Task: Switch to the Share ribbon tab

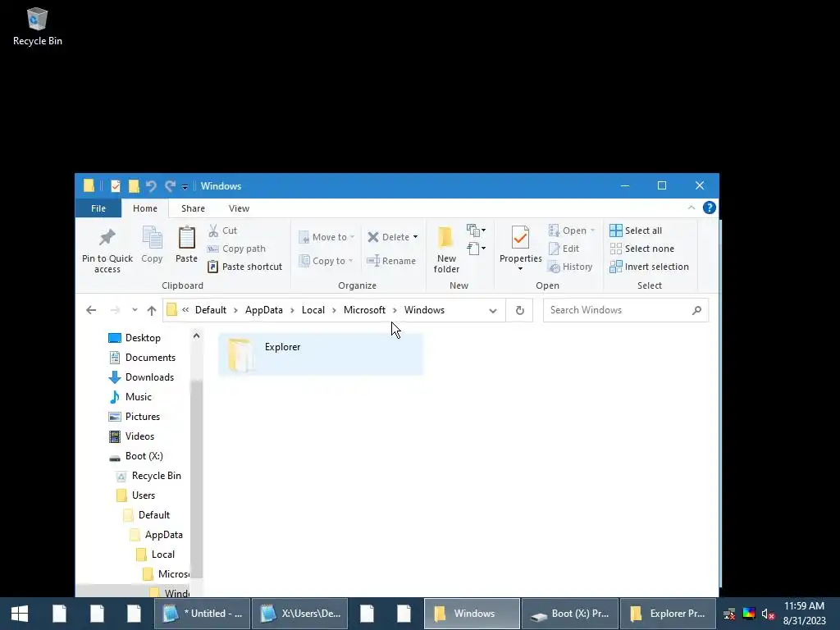Action: coord(193,208)
